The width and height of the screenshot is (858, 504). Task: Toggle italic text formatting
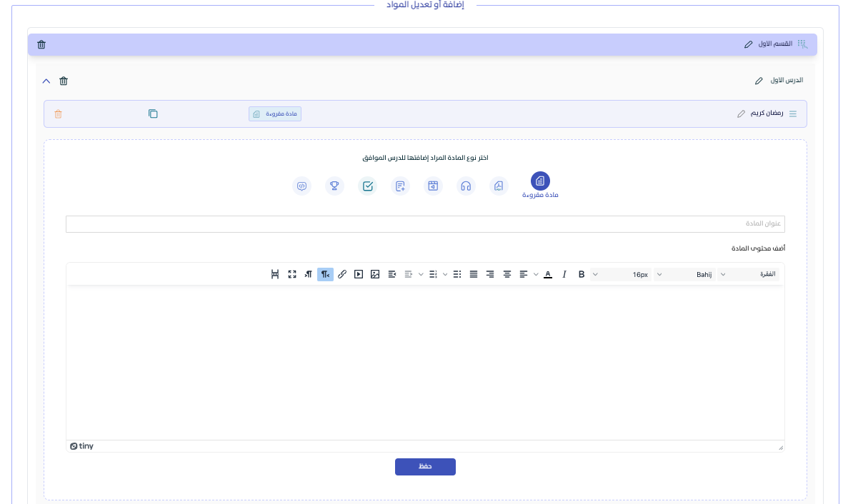coord(564,274)
